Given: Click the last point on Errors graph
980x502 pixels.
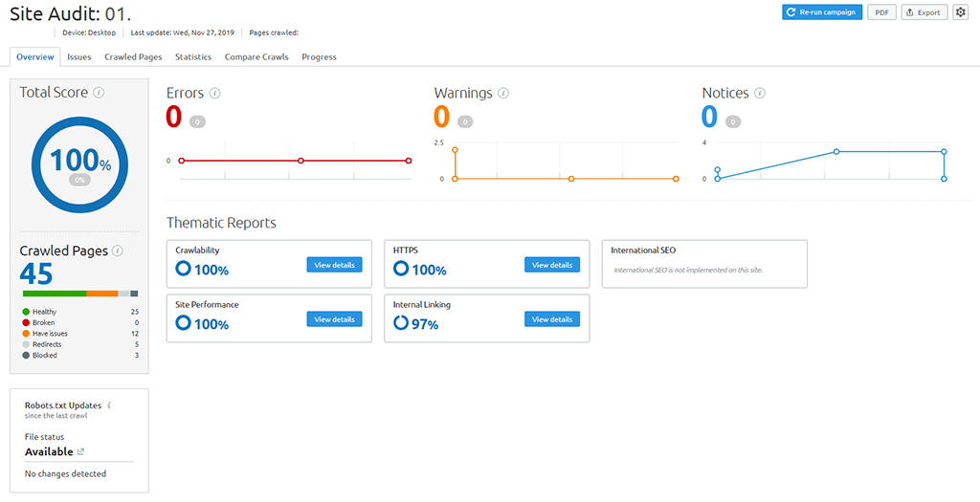Looking at the screenshot, I should click(x=408, y=161).
